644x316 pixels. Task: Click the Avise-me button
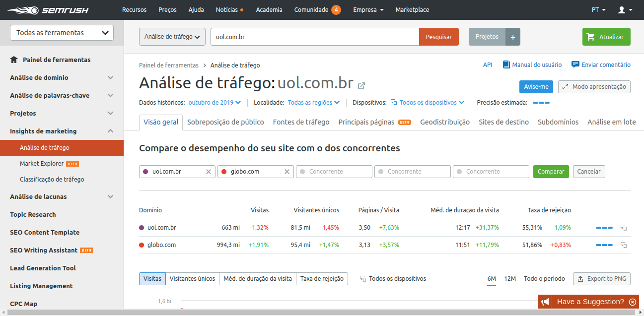coord(536,87)
